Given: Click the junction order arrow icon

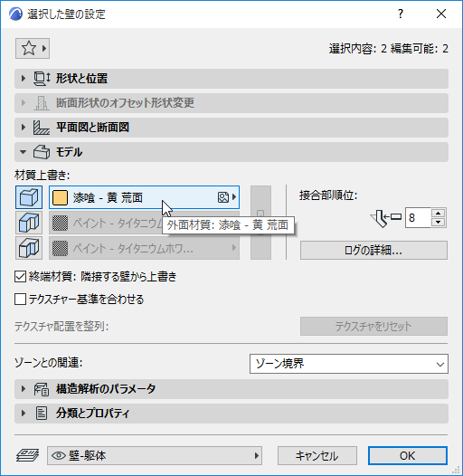Looking at the screenshot, I should [x=385, y=218].
